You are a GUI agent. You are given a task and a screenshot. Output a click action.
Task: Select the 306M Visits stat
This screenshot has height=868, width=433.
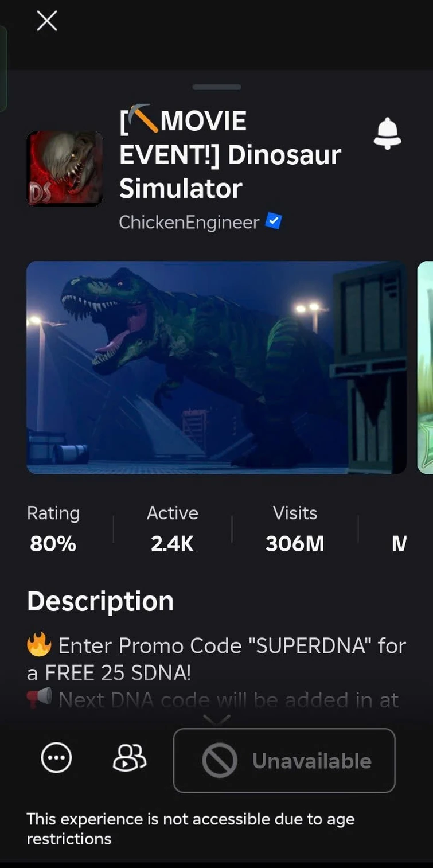pyautogui.click(x=295, y=528)
